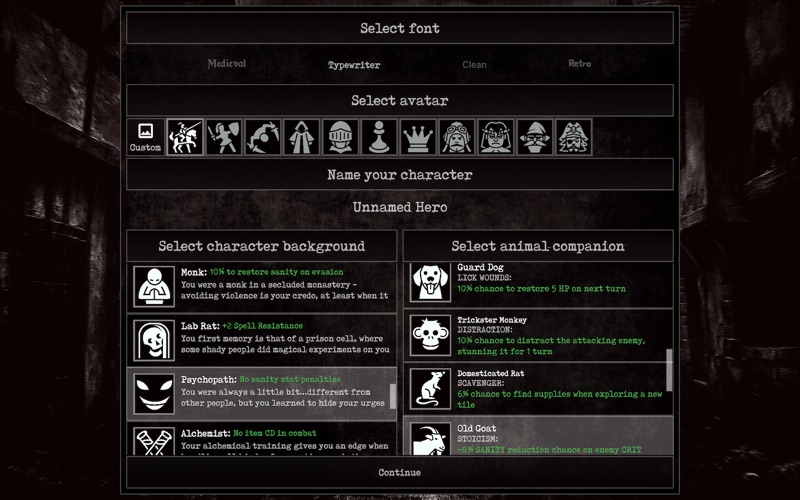Pick the crown avatar icon
800x500 pixels.
pos(418,137)
